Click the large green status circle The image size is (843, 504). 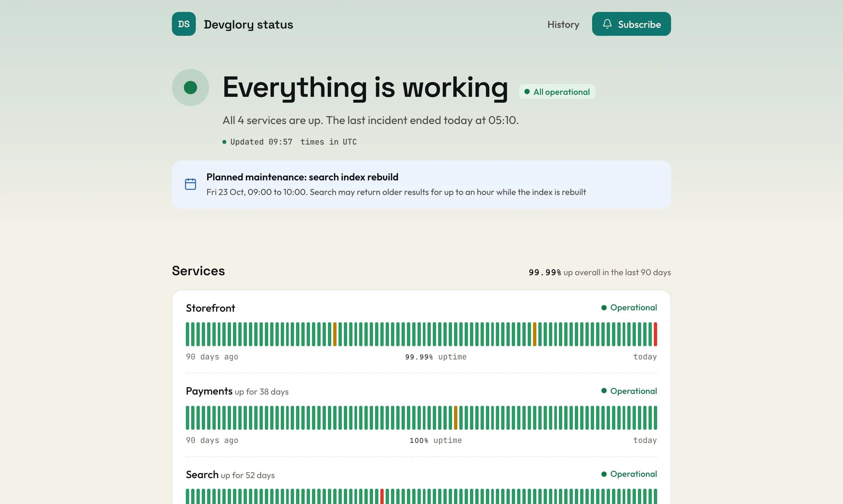click(191, 87)
